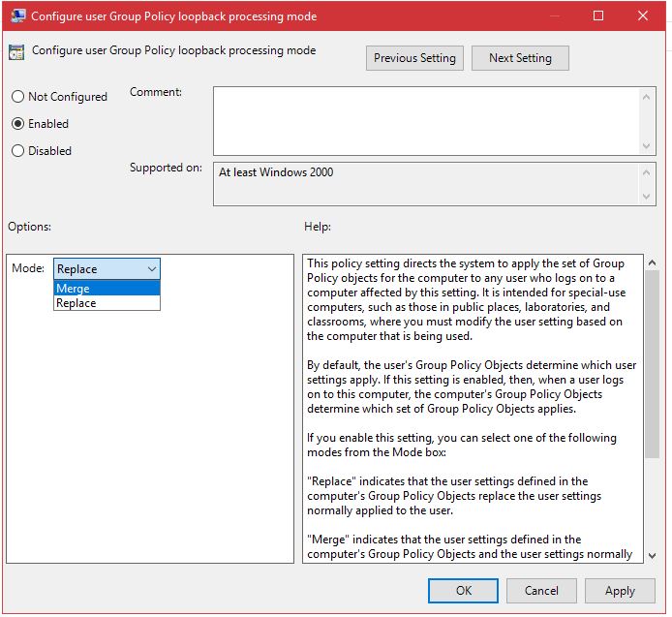This screenshot has width=672, height=617.
Task: Collapse the Mode dropdown via its arrow
Action: tap(151, 269)
